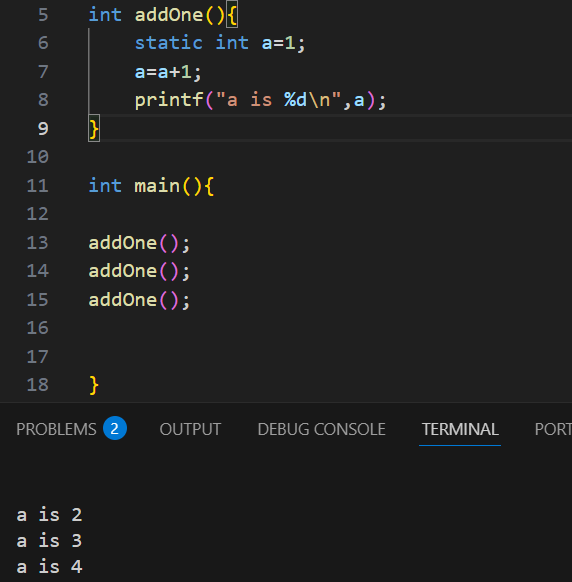Click 'int addOne(){' function declaration

point(163,16)
